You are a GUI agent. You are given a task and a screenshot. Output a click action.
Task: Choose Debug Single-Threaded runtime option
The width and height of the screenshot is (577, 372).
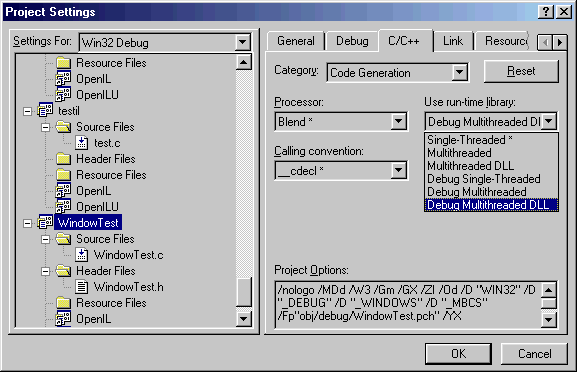pos(491,179)
